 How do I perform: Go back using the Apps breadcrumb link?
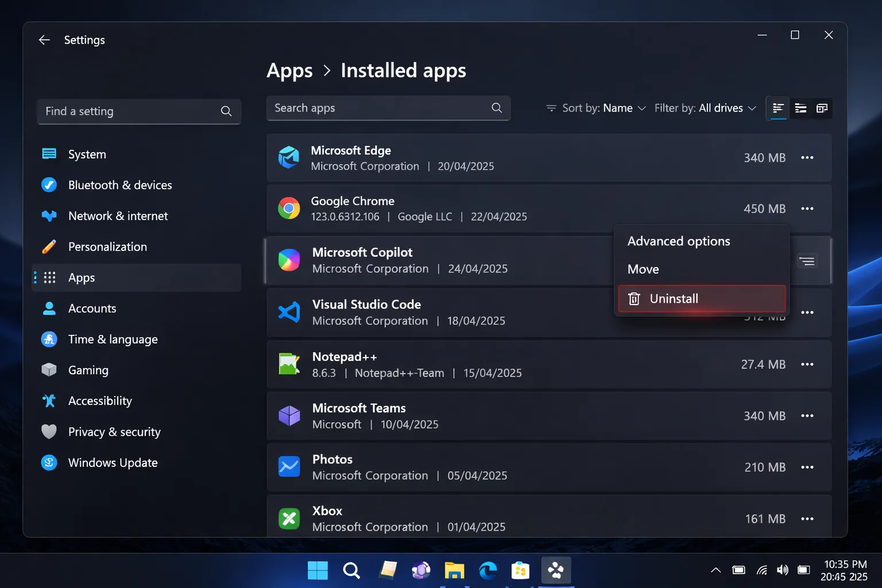pyautogui.click(x=289, y=70)
